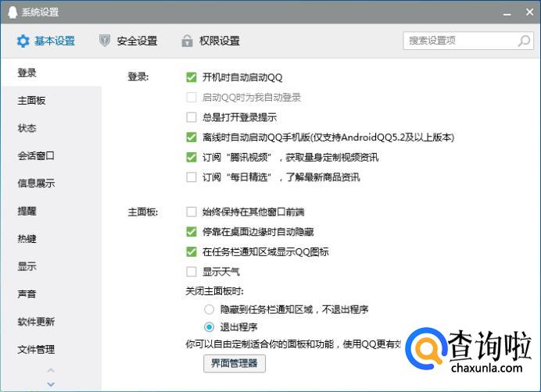Click the gear icon of 基本设置
This screenshot has height=392, width=541.
(23, 41)
